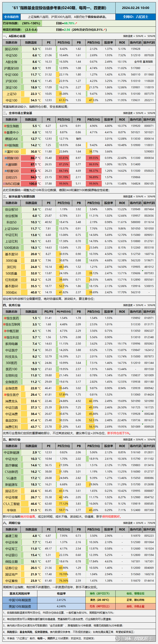158x644 pixels.
Task: Click the 低估，慢慢定投 legend cell
Action: (135, 594)
